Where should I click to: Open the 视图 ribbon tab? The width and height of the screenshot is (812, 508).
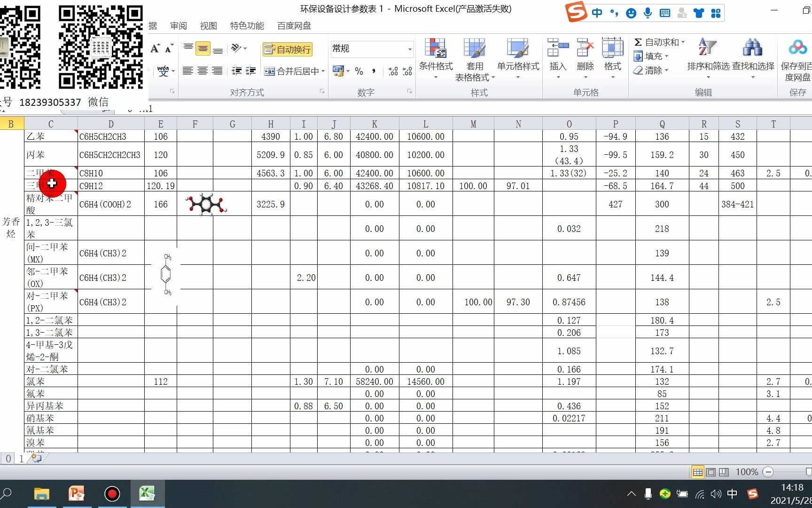click(x=208, y=26)
